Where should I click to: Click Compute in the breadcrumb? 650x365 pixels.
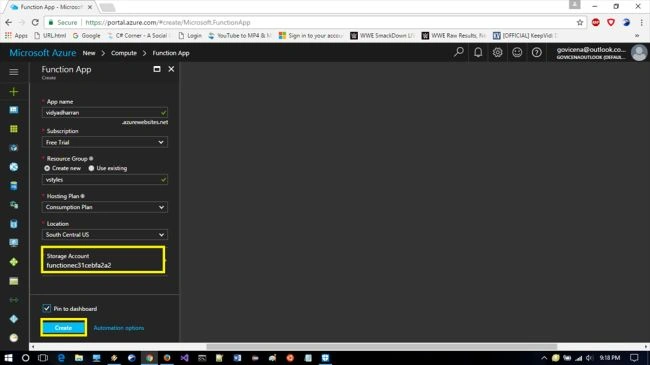coord(124,53)
